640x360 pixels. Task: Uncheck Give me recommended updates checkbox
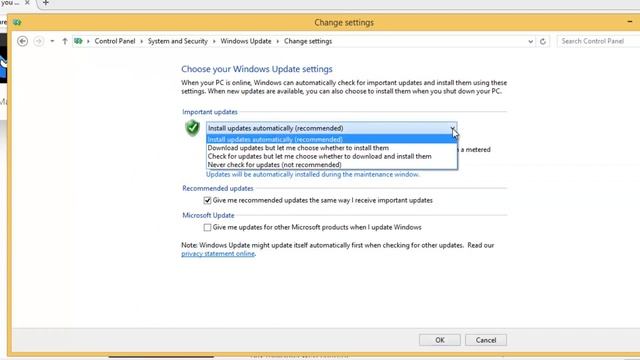pos(207,200)
